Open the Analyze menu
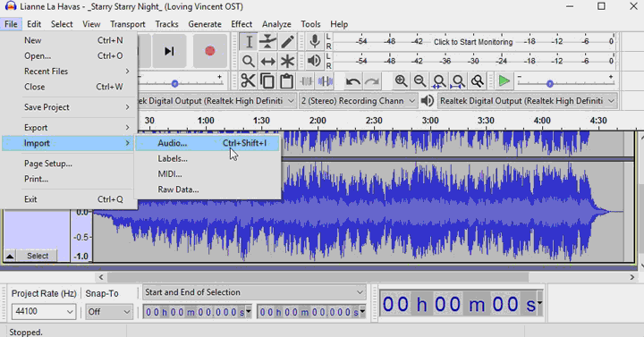The height and width of the screenshot is (337, 644). point(276,24)
